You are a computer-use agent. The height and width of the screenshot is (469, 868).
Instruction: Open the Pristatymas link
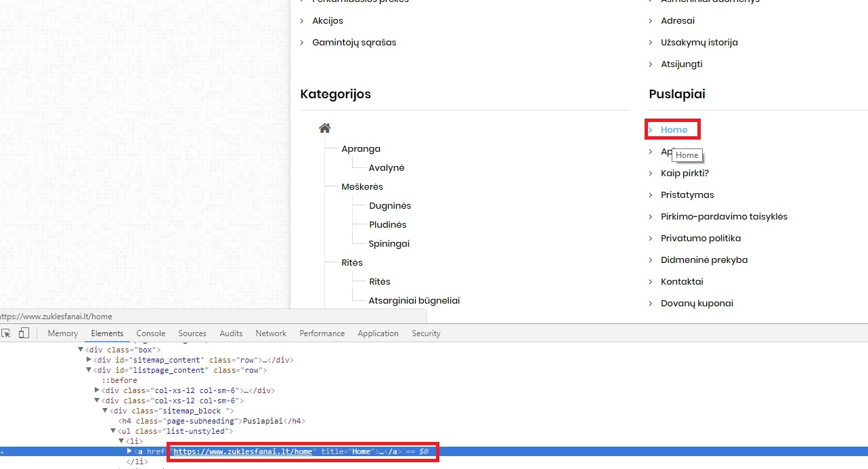pos(687,195)
